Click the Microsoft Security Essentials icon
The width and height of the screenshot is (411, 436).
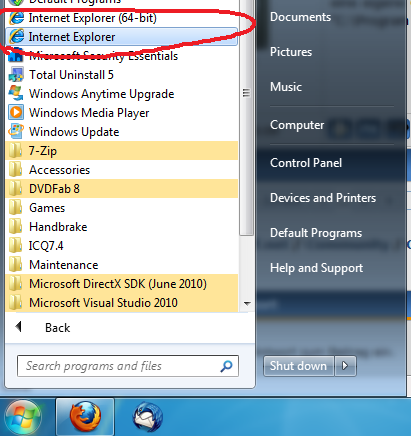16,56
